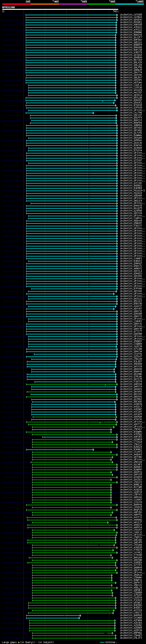Click the white query sequence bar
The height and width of the screenshot is (644, 146).
60,9
